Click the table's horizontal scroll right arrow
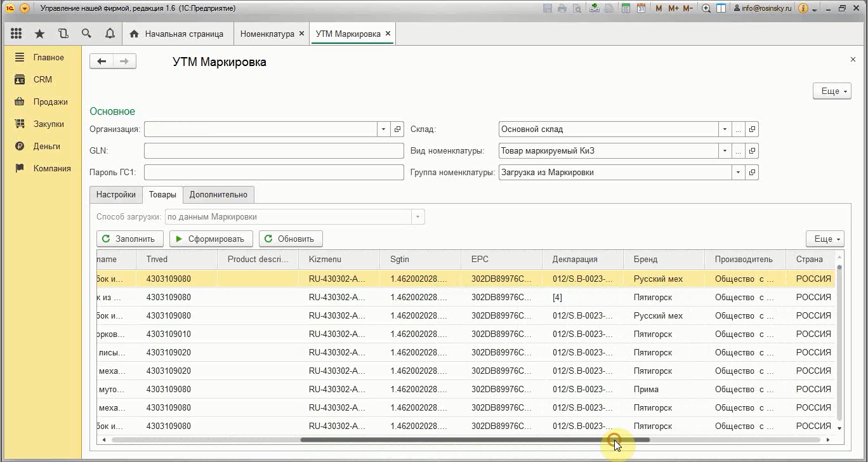Screen dimensions: 868x462 [x=828, y=440]
